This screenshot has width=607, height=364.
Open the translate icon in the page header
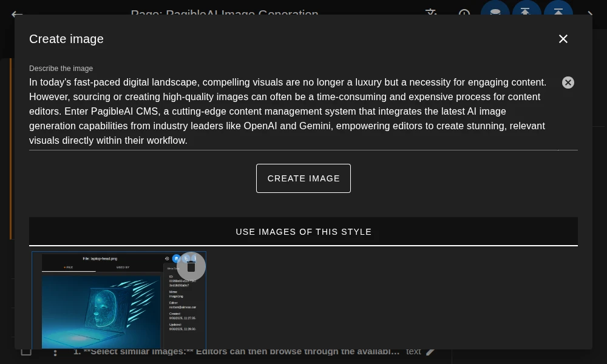pos(431,13)
